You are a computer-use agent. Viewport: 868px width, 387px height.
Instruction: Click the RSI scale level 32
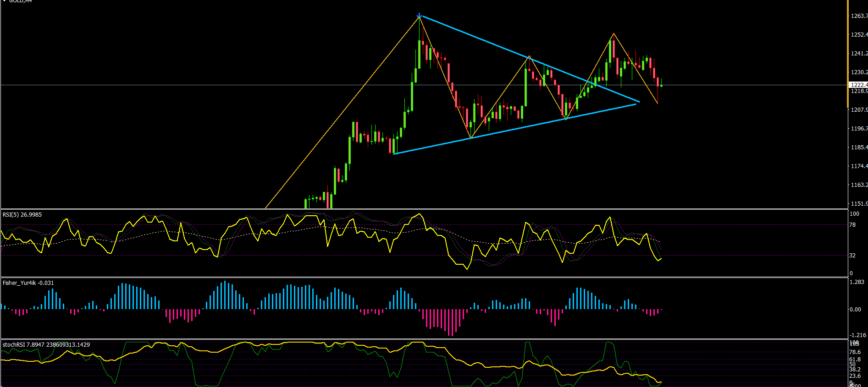pyautogui.click(x=852, y=256)
